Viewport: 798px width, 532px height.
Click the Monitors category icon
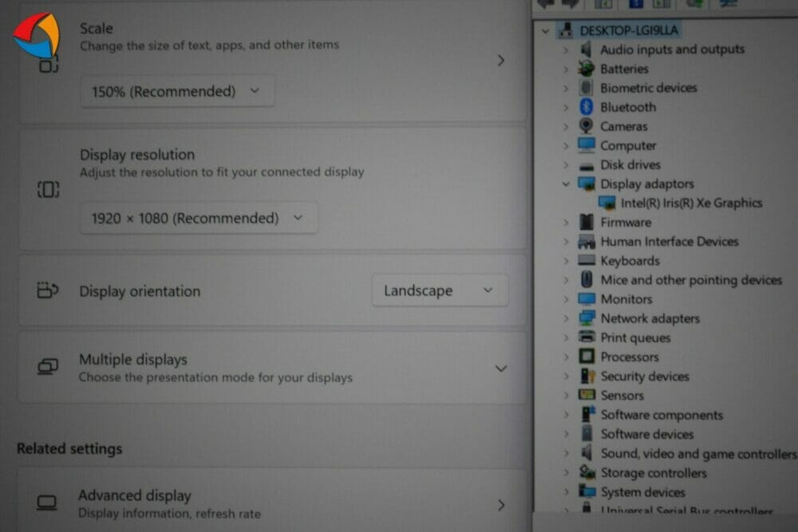tap(587, 298)
